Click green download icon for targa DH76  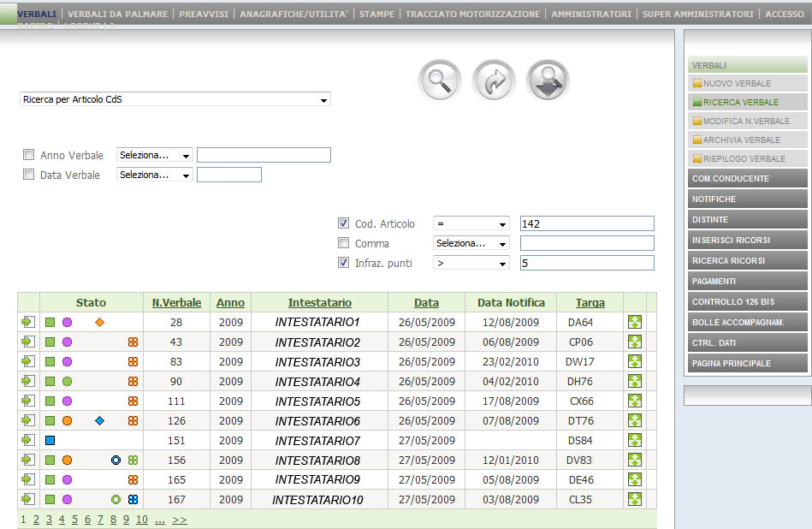coord(635,381)
